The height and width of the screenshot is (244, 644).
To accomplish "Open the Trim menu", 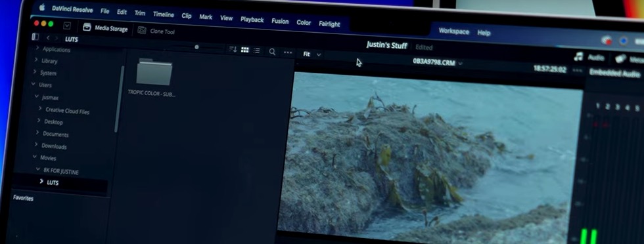I will point(139,13).
